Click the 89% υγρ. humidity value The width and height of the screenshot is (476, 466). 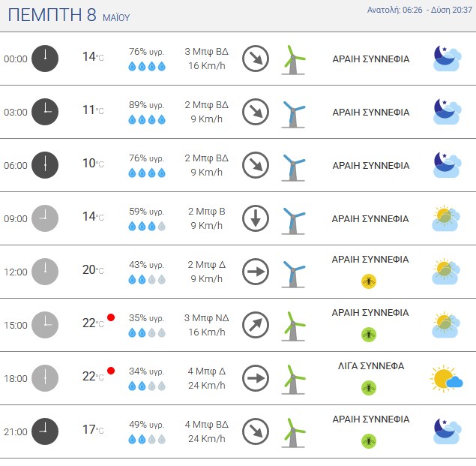[x=146, y=105]
